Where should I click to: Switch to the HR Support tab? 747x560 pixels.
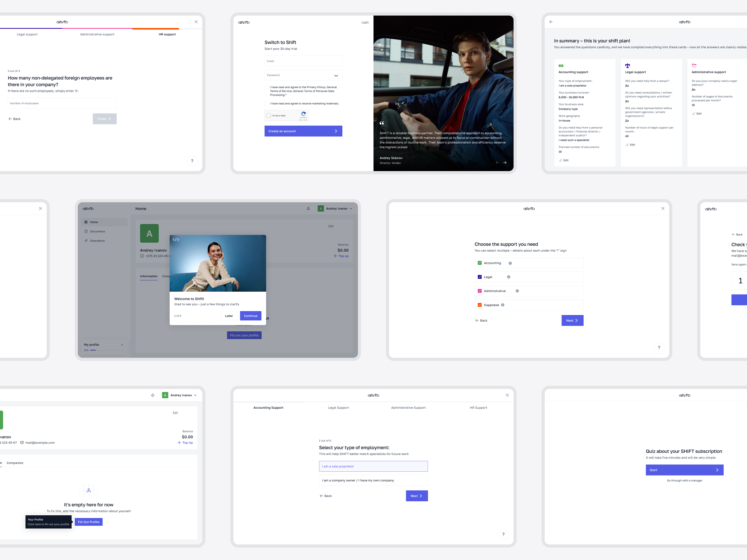pyautogui.click(x=478, y=408)
